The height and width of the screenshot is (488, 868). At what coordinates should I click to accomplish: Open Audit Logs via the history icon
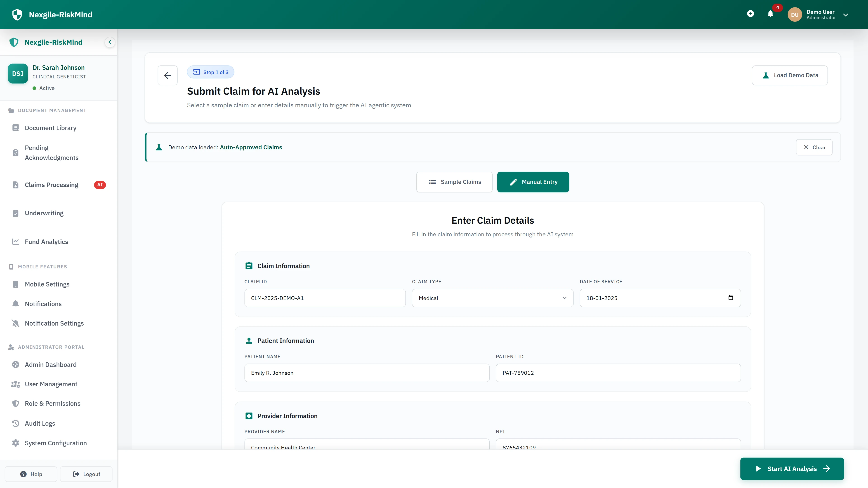pos(40,423)
